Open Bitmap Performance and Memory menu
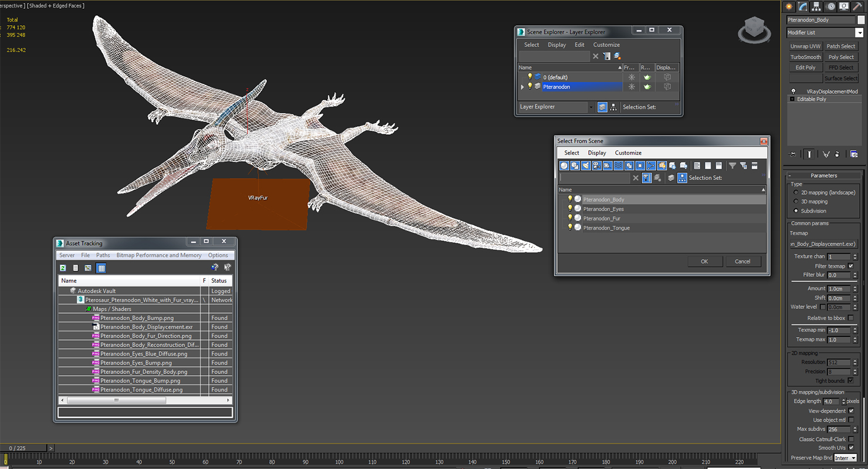Viewport: 868px width, 469px height. (x=159, y=255)
